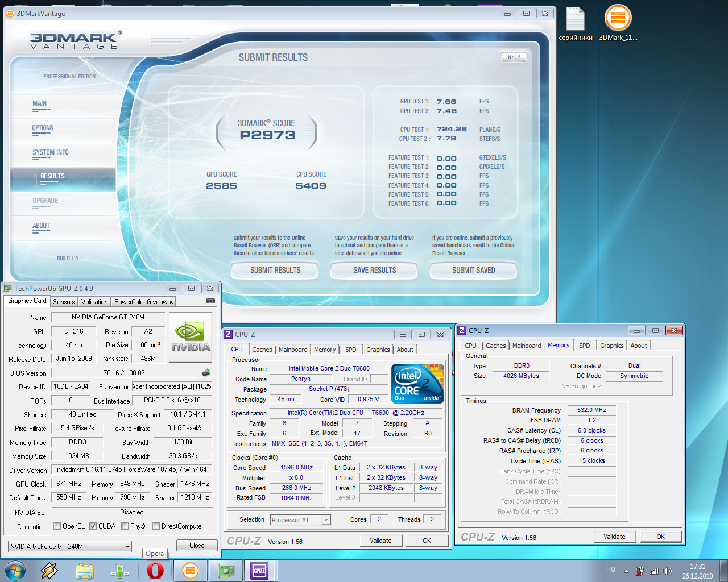The image size is (728, 582).
Task: Click the RU language indicator
Action: click(611, 569)
